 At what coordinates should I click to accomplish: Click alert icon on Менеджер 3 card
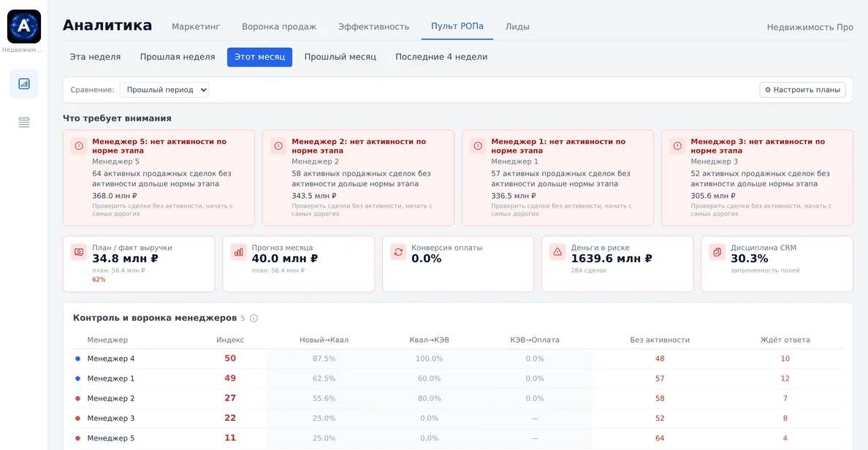(x=677, y=146)
